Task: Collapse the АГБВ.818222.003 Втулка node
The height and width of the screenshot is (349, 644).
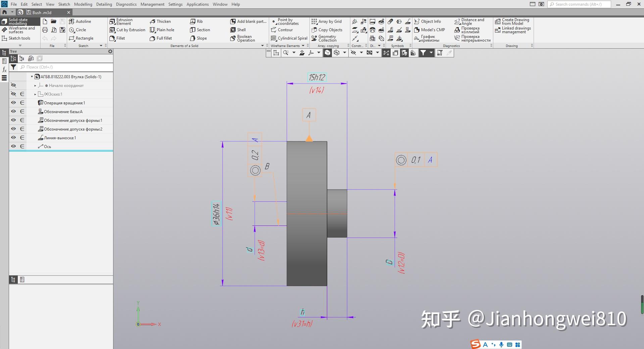Action: click(x=32, y=77)
